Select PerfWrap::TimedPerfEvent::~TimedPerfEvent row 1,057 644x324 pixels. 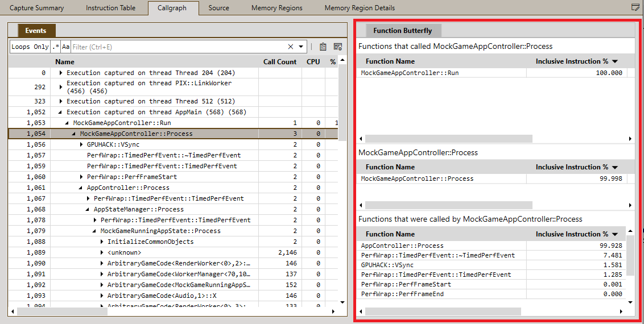click(x=173, y=155)
